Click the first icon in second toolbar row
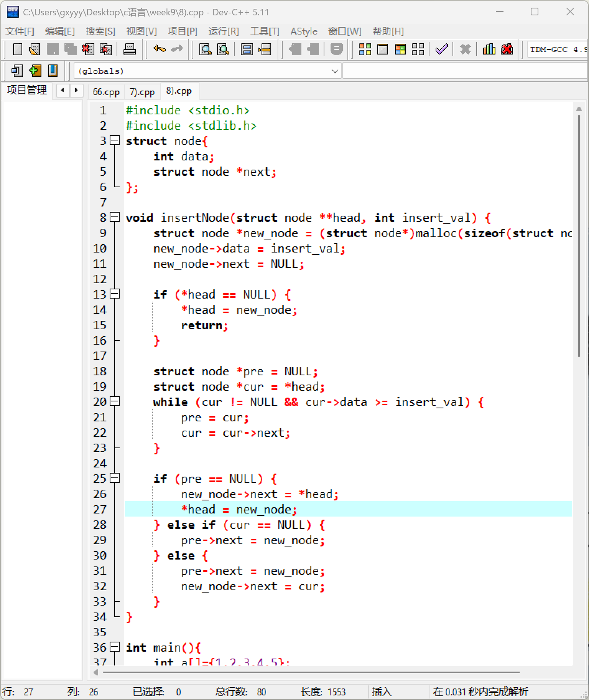The width and height of the screenshot is (589, 700). click(x=17, y=71)
